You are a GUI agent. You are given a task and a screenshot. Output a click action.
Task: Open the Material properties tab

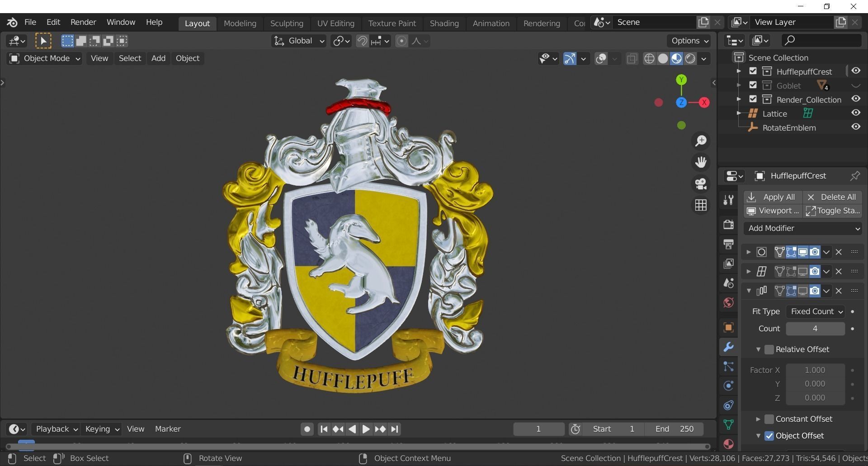tap(728, 444)
